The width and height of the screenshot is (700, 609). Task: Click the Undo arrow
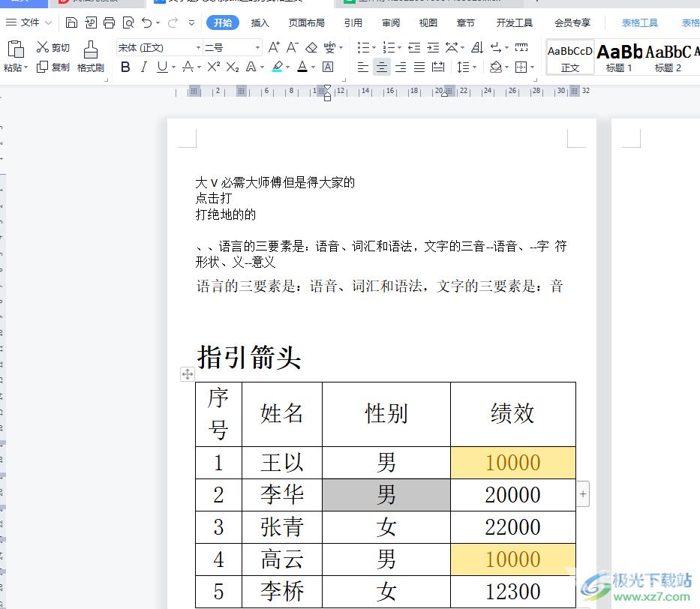(146, 22)
